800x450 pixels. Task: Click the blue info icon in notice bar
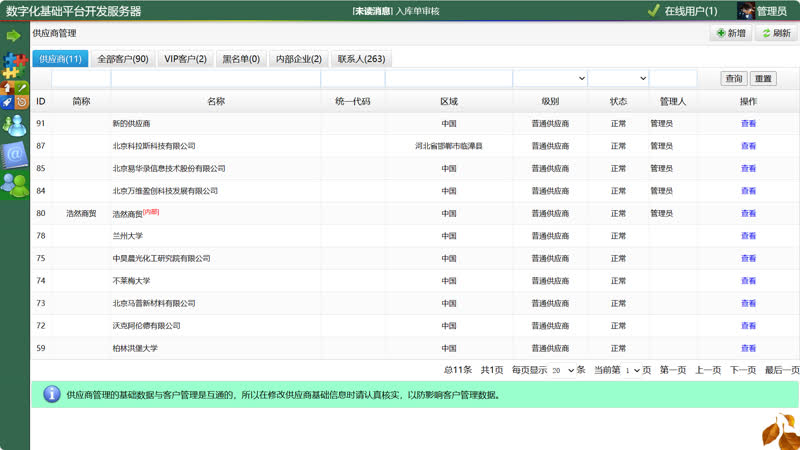coord(51,394)
